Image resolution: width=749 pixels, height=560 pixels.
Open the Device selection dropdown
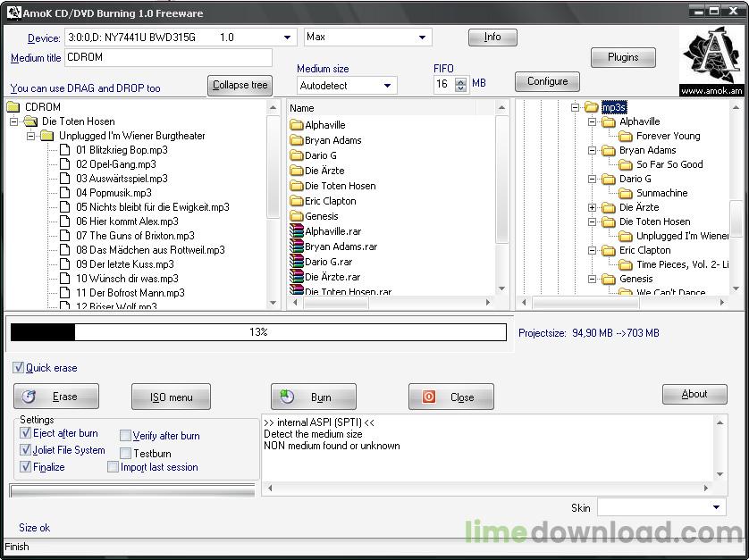tap(288, 38)
